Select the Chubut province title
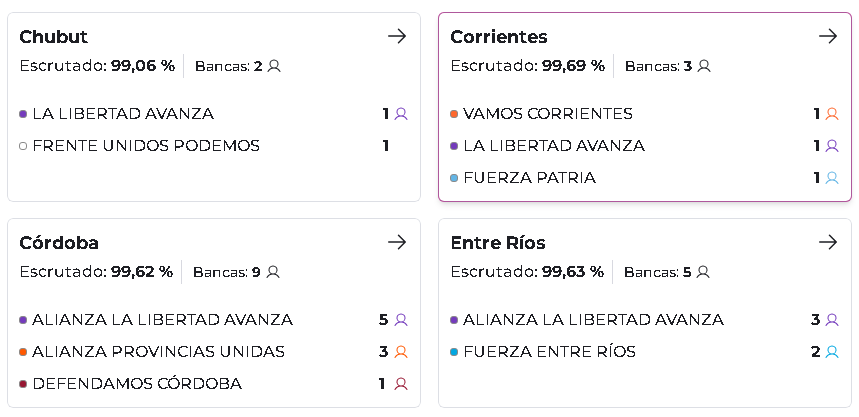 click(x=54, y=37)
